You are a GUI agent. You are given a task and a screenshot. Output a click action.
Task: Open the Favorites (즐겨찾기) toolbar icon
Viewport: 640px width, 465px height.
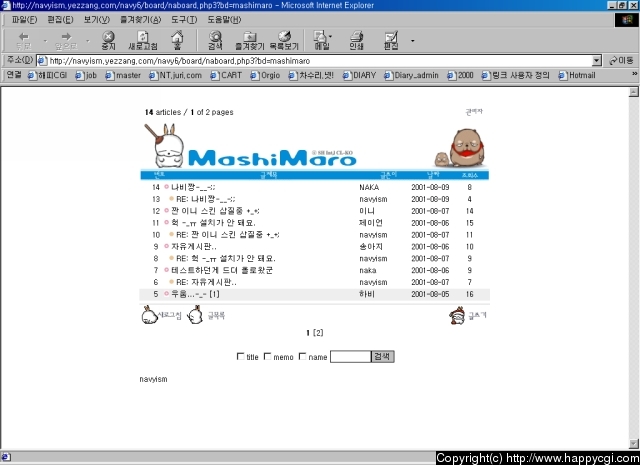250,37
